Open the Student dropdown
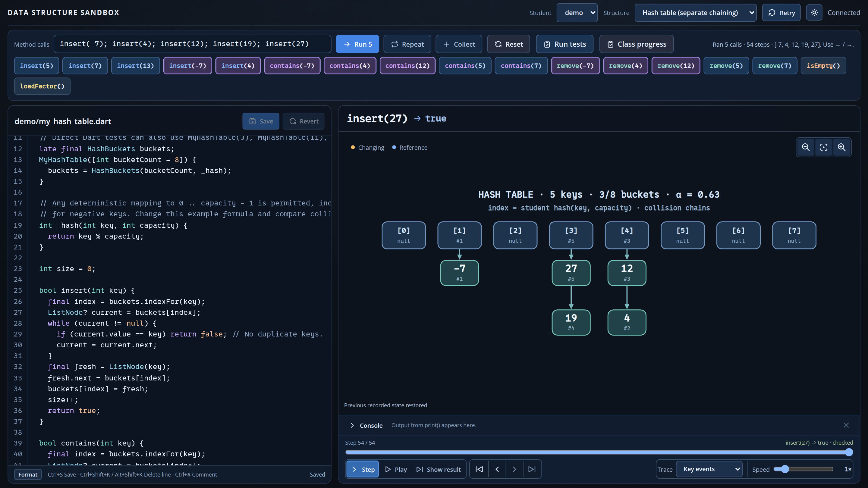Screen dimensions: 868x488 (x=577, y=13)
